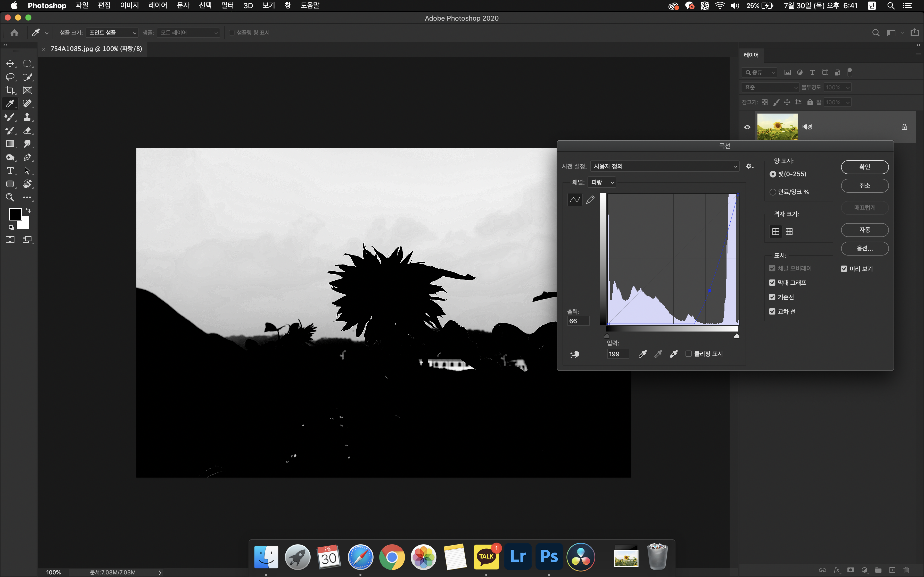924x577 pixels.
Task: Open the 샘플 크기 포인트 샘플 dropdown
Action: [x=112, y=33]
